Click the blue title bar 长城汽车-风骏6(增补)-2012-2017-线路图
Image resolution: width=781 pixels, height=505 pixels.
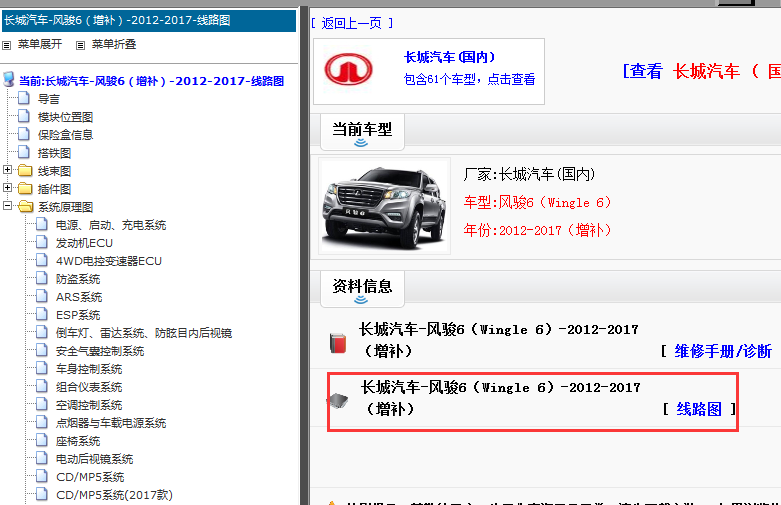[x=149, y=20]
